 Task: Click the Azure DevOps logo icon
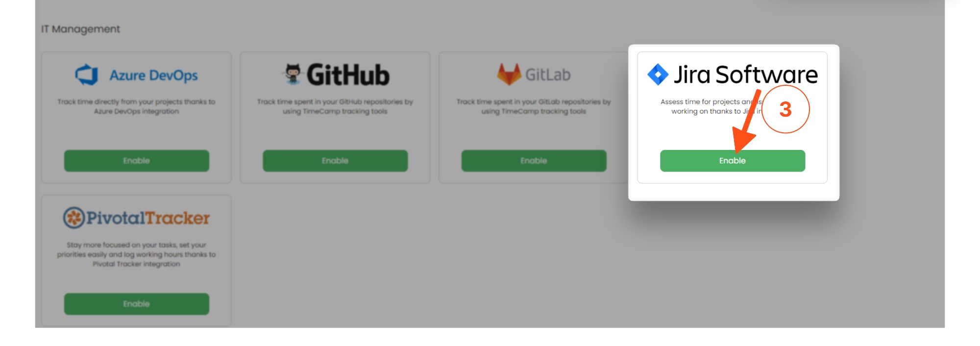[87, 75]
